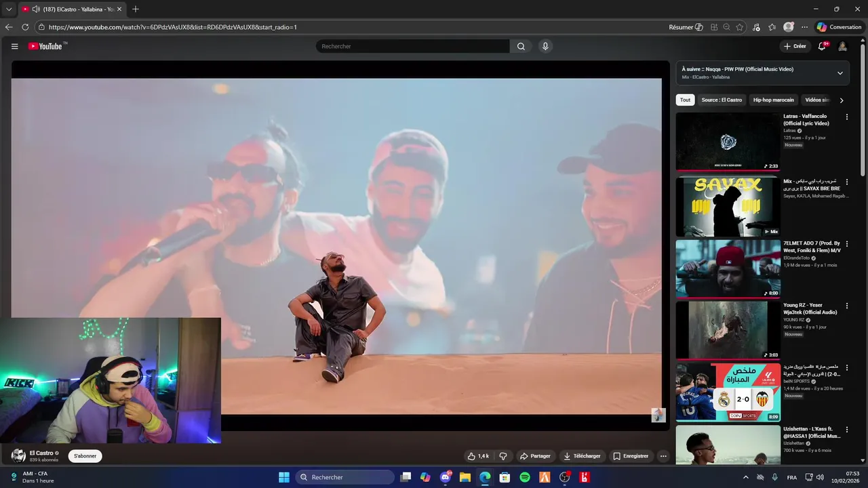Mute the tab via speaker icon on tab
Viewport: 868px width, 488px height.
(35, 9)
